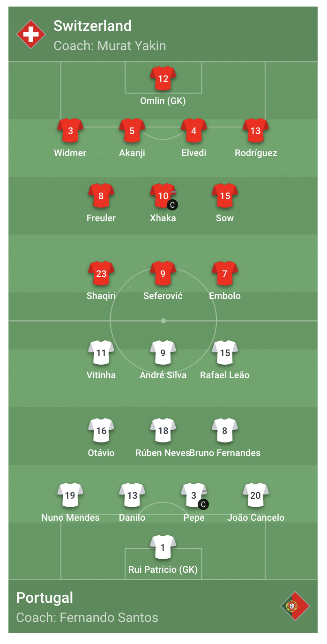Click the Switzerland flag icon
Screen dimensions: 327x644
(31, 34)
